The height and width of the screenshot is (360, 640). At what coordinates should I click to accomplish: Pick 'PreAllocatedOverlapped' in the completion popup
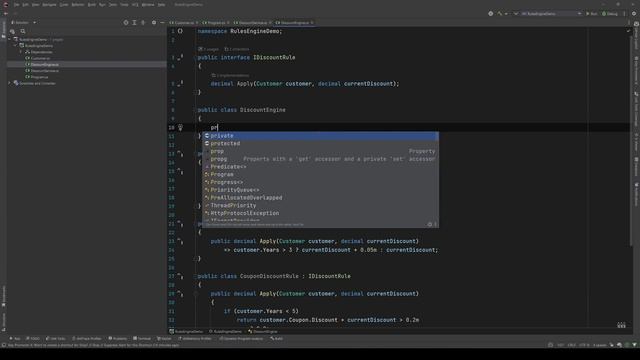321,198
